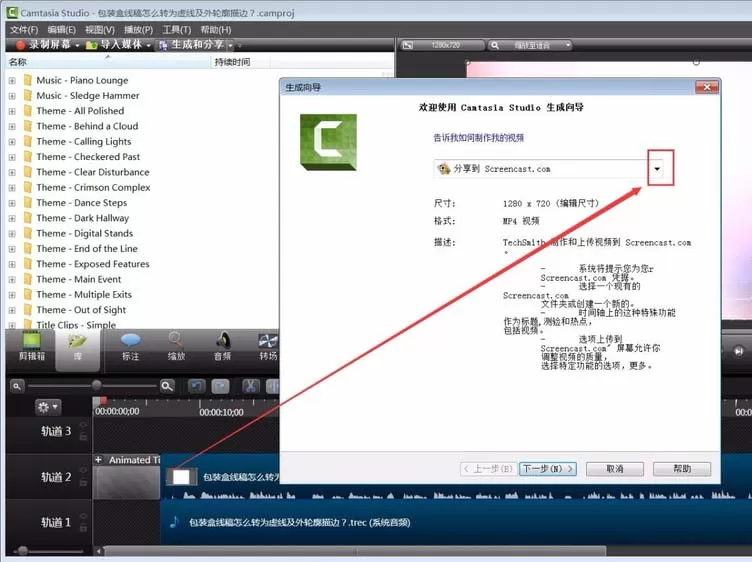The width and height of the screenshot is (752, 562).
Task: Open the production preset dropdown arrow
Action: 657,169
